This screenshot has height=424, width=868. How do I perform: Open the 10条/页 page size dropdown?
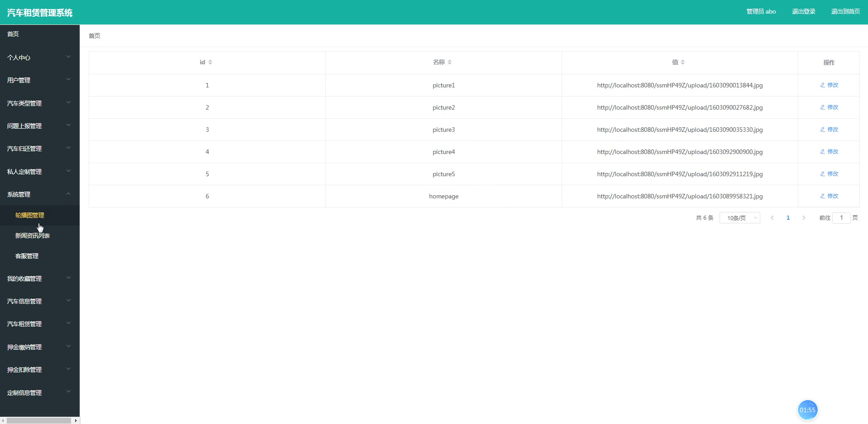739,218
